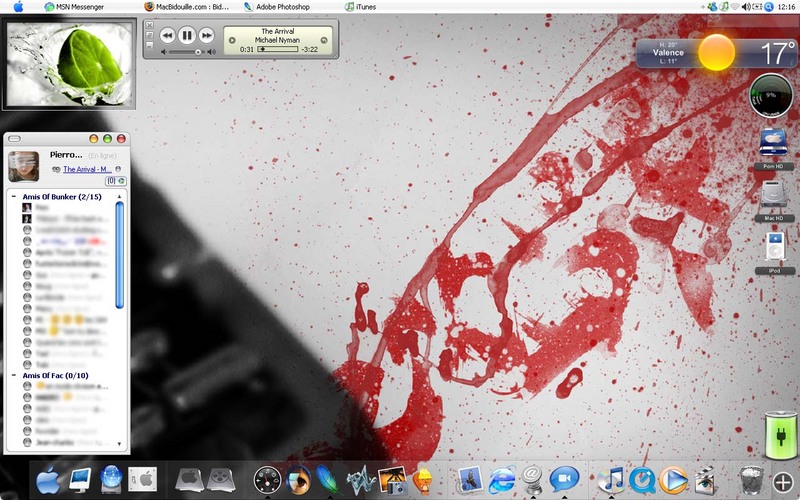
Task: Open the MSN mail inbox counter button
Action: 116,181
